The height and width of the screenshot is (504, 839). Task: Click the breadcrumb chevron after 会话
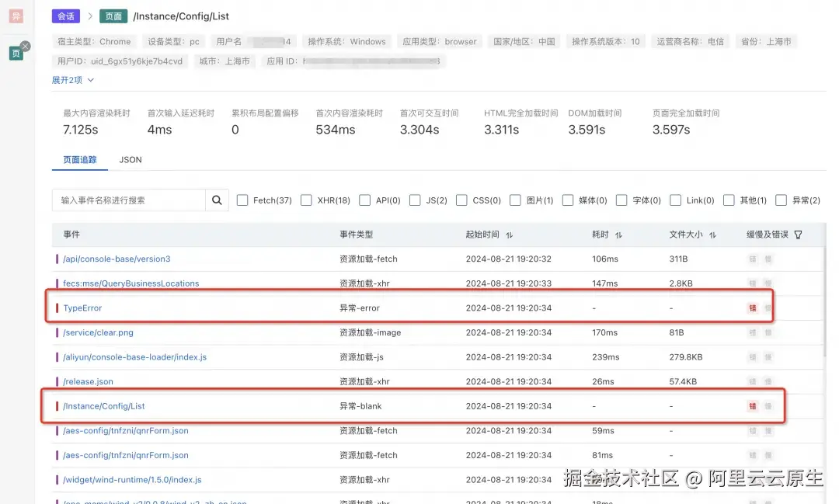coord(92,16)
